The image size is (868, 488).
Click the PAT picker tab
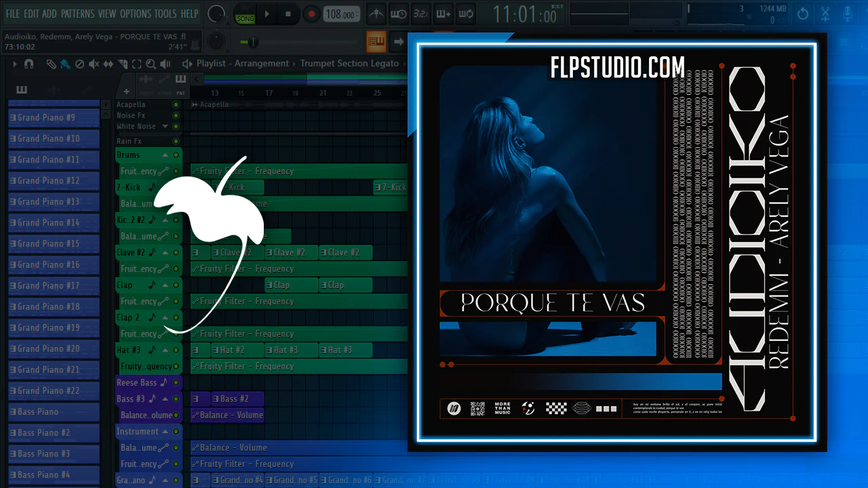(x=180, y=88)
